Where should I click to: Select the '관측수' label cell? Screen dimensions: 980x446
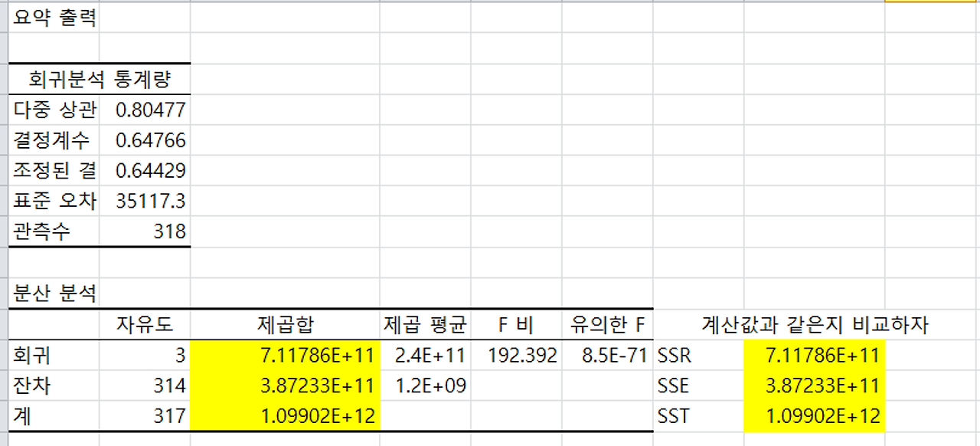54,231
